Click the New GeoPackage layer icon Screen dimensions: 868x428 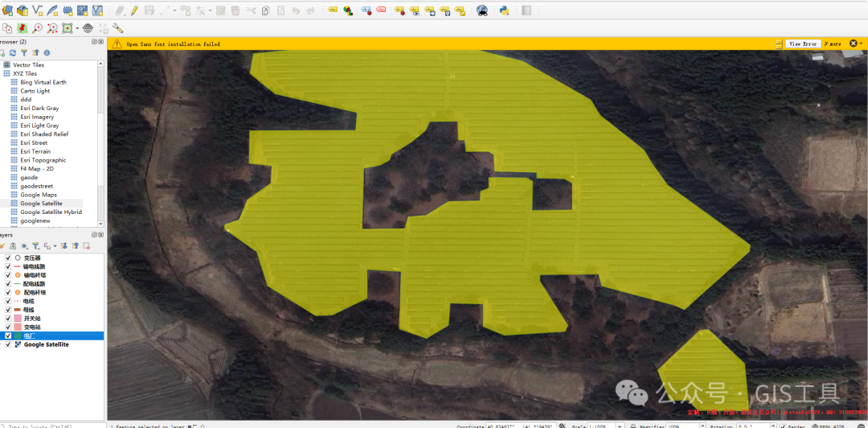(23, 10)
